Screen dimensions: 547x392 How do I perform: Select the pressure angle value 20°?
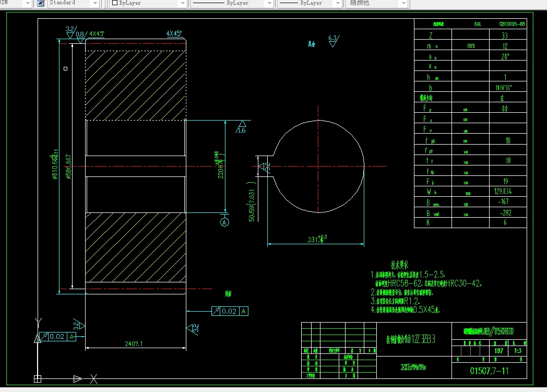[505, 56]
